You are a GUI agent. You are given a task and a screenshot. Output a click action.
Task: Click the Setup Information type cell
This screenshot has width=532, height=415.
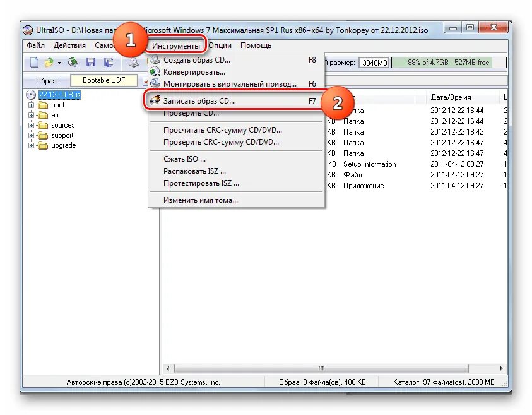tap(369, 164)
